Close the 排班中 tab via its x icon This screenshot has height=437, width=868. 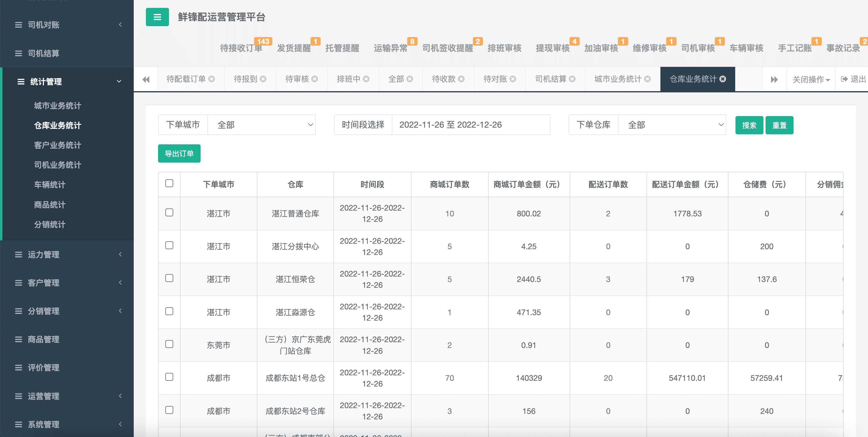click(x=366, y=79)
